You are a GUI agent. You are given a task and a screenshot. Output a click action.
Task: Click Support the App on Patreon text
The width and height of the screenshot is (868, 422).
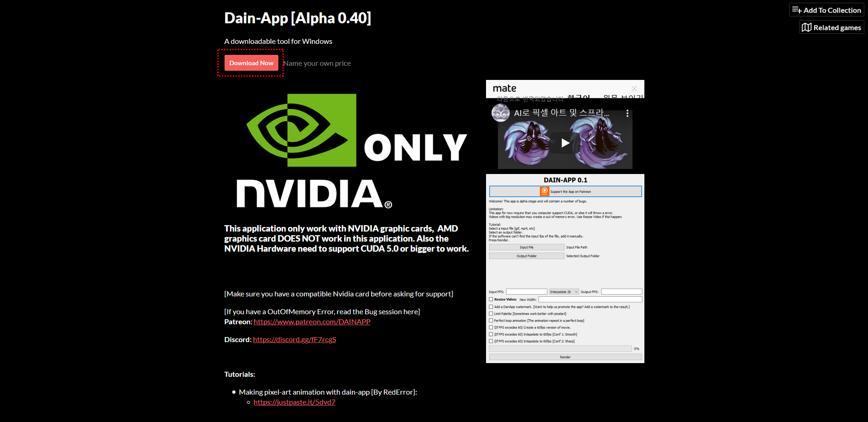click(570, 192)
